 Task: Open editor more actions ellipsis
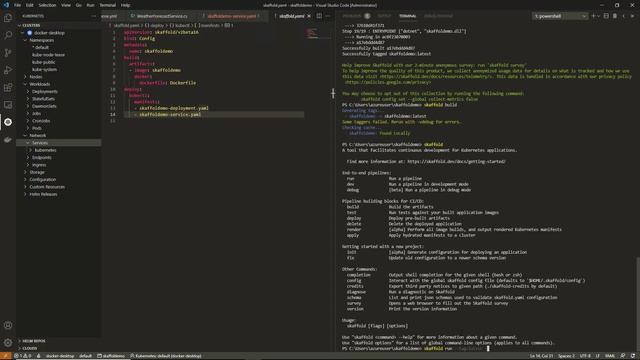click(x=328, y=16)
